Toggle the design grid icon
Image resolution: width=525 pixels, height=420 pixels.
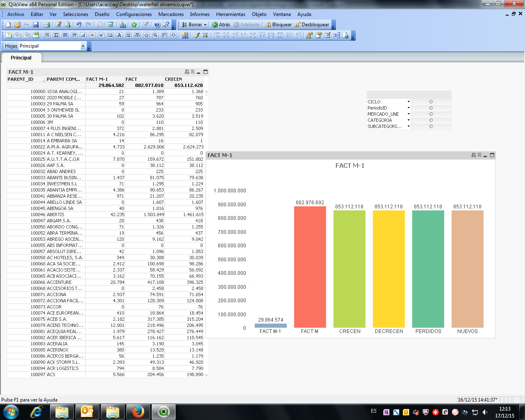point(205,35)
